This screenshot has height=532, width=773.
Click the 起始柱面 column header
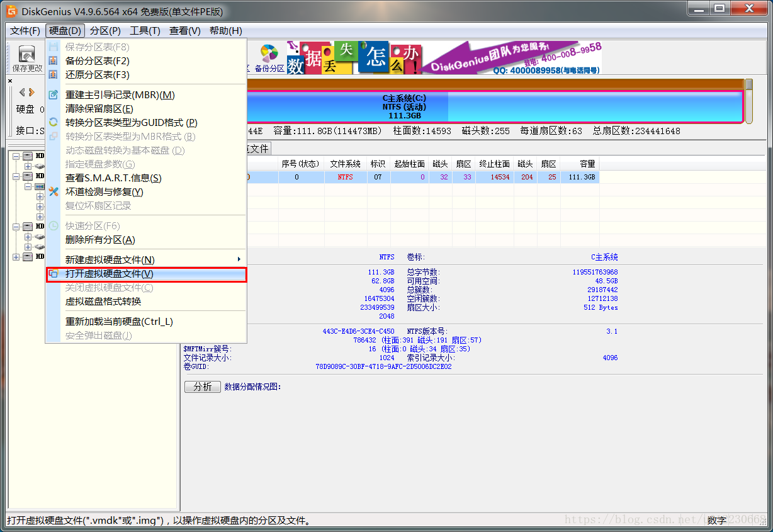coord(410,164)
